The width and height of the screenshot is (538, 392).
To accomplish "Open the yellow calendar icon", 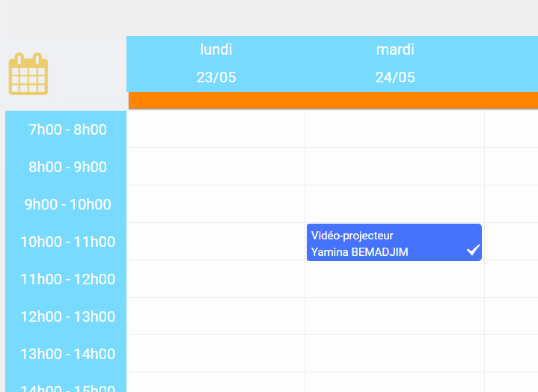I will pos(28,75).
